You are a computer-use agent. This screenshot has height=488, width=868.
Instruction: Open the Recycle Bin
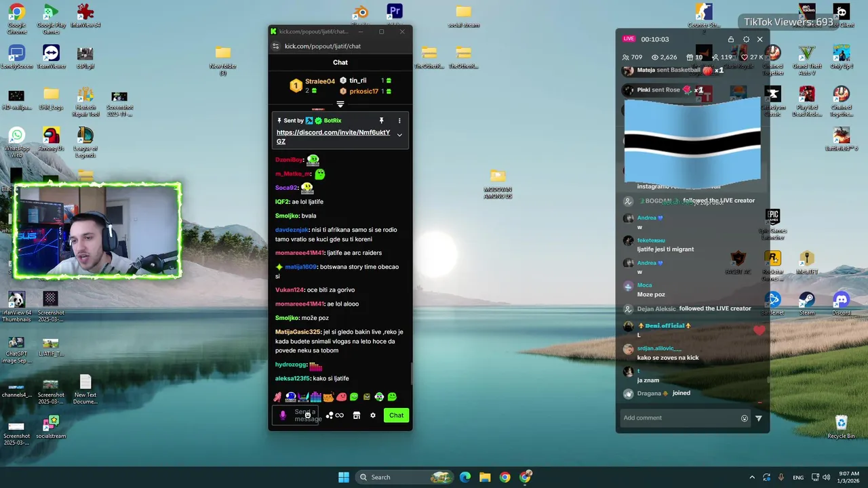(x=842, y=427)
